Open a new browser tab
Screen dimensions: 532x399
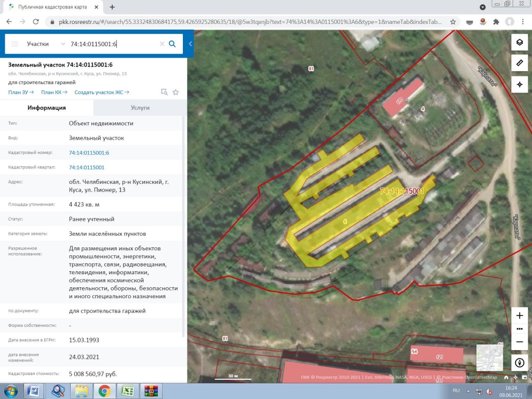tap(112, 7)
